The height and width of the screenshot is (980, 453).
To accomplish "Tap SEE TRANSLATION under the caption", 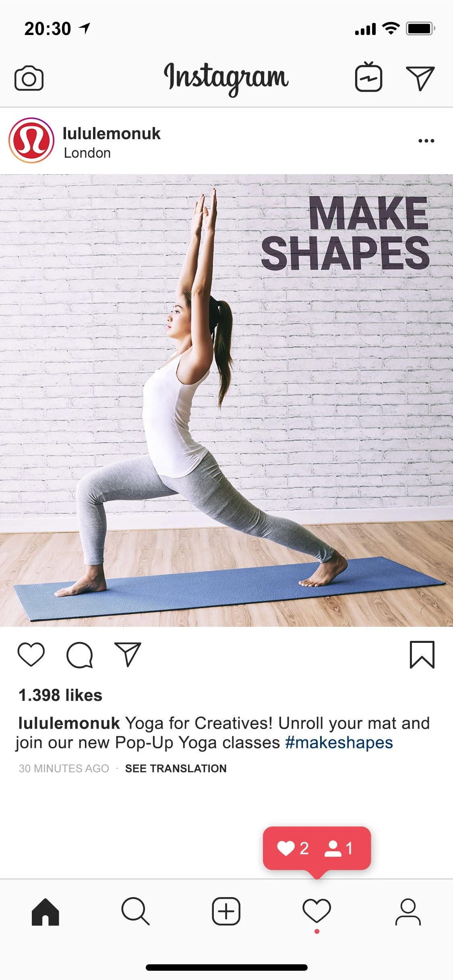I will click(x=176, y=768).
